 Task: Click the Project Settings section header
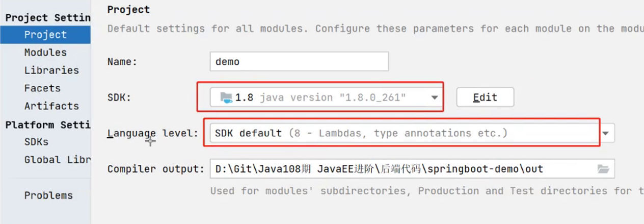pyautogui.click(x=48, y=17)
